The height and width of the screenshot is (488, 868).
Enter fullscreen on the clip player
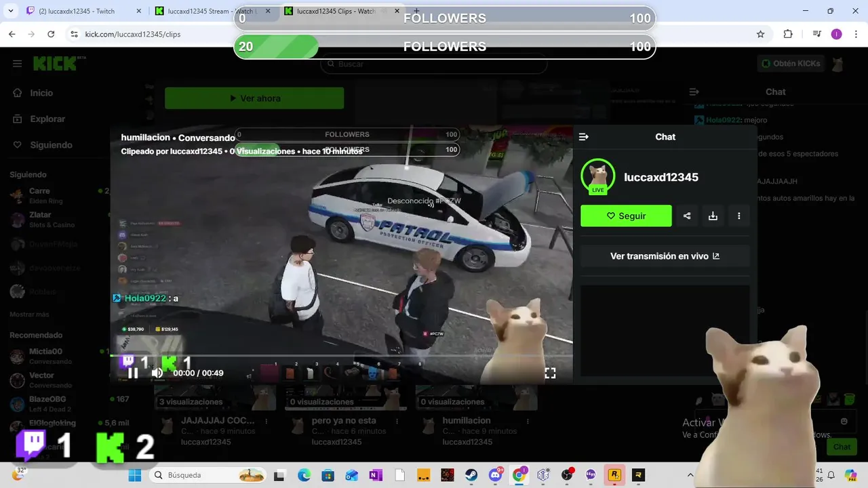[550, 373]
